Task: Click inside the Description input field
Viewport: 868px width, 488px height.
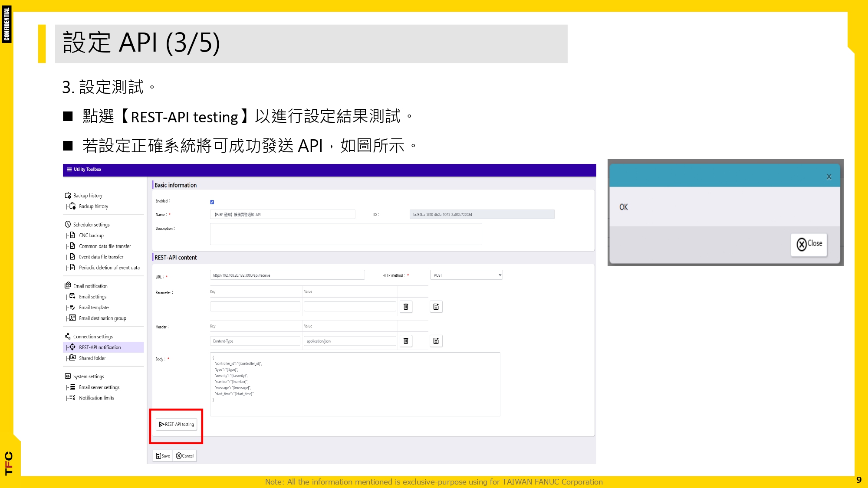Action: 346,234
